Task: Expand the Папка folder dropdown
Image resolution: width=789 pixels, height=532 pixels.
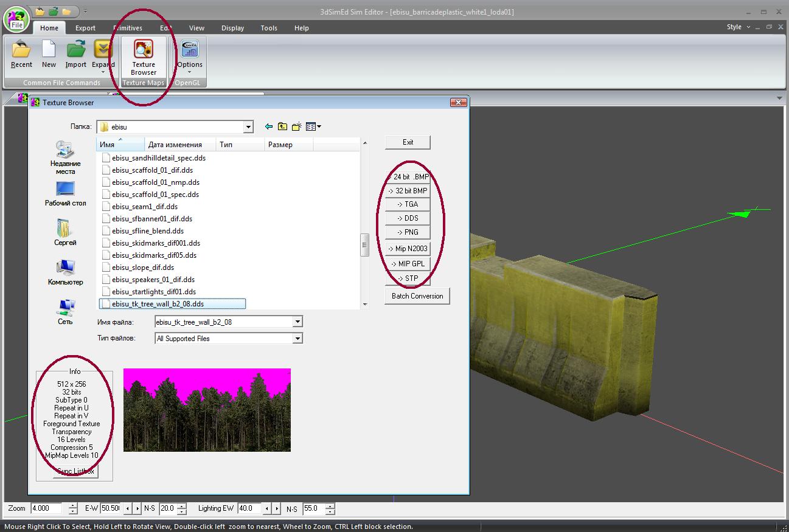Action: (248, 127)
